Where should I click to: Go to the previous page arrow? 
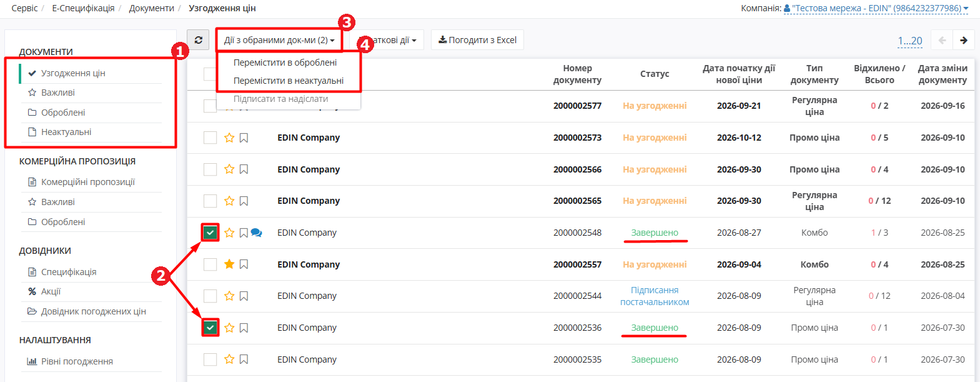coord(942,40)
